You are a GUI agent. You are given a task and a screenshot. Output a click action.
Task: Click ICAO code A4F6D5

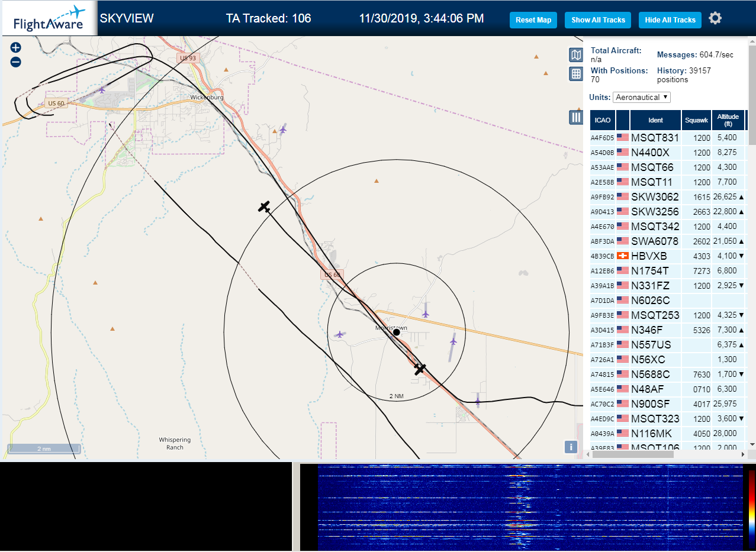click(602, 138)
